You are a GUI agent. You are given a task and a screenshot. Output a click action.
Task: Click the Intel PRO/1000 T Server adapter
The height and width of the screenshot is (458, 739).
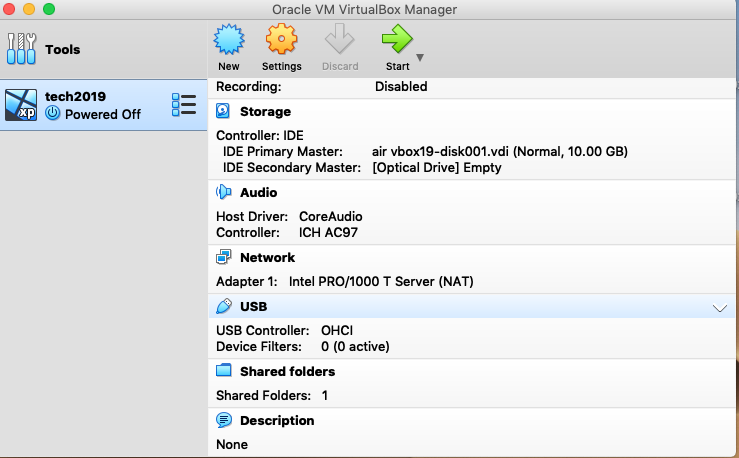coord(381,282)
